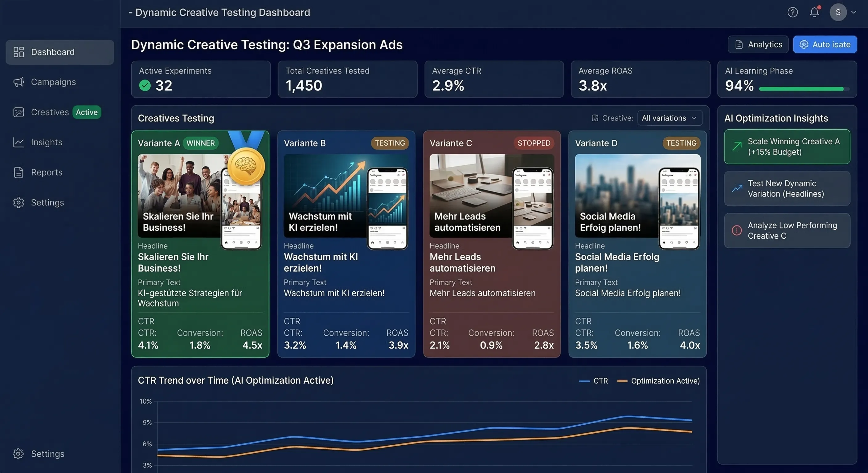Expand the user avatar menu chevron
868x473 pixels.
854,12
